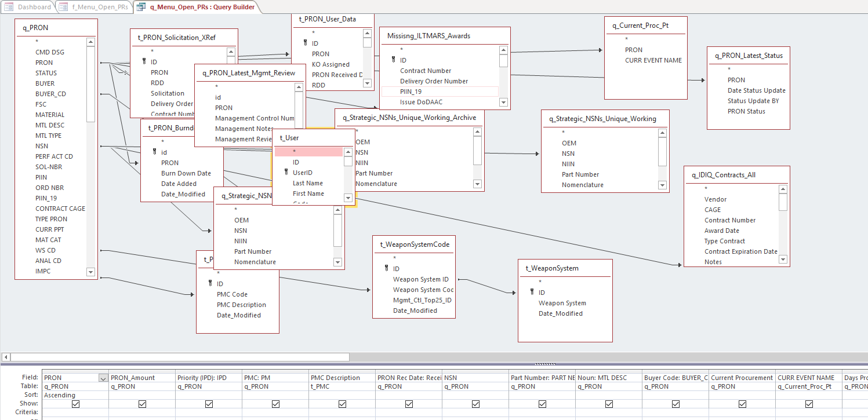Image resolution: width=868 pixels, height=420 pixels.
Task: Click the Dashboard tab form icon
Action: tap(9, 7)
